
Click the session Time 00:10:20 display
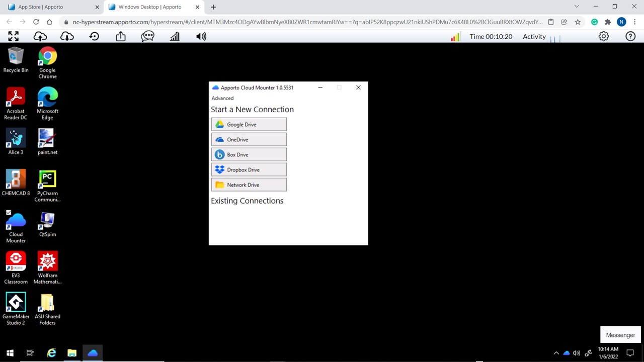pyautogui.click(x=491, y=36)
